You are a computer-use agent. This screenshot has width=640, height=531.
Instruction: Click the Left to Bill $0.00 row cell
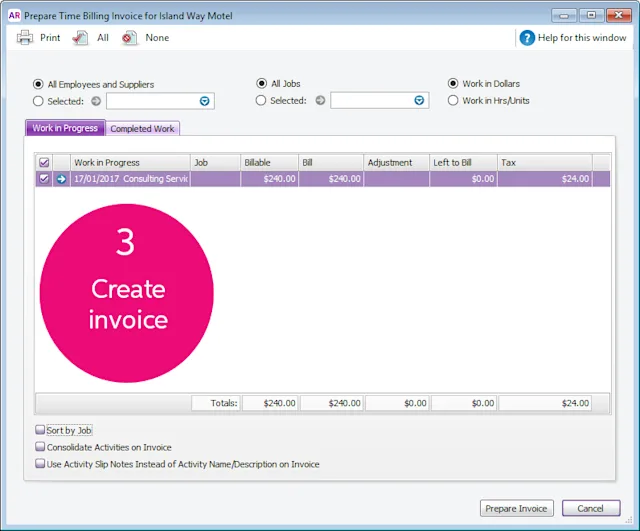pos(463,179)
